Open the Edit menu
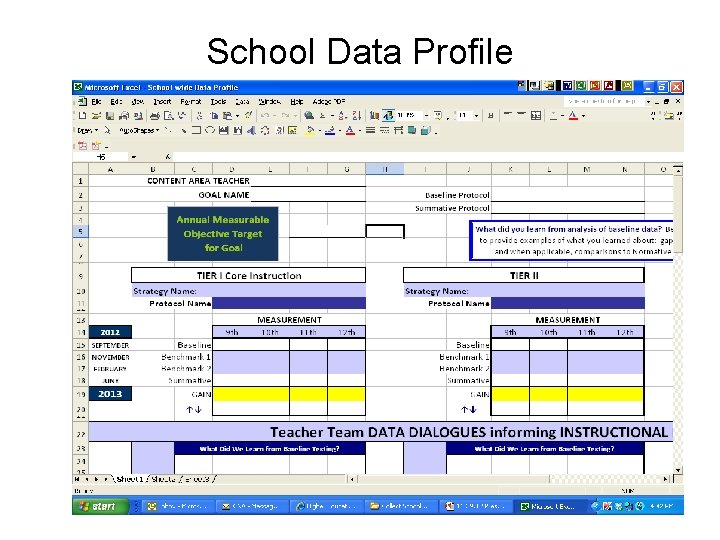 (x=116, y=101)
